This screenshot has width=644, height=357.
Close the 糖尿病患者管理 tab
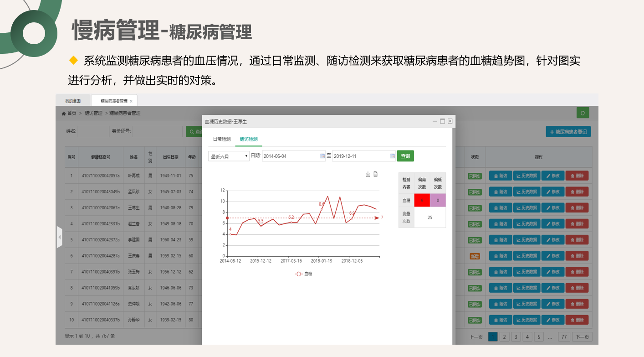tap(131, 101)
